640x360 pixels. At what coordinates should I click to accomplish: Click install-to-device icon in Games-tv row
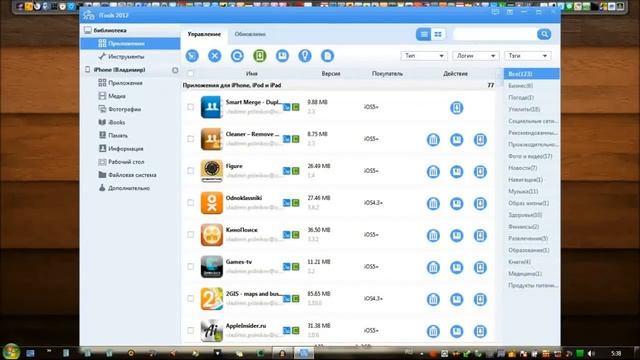coord(480,267)
